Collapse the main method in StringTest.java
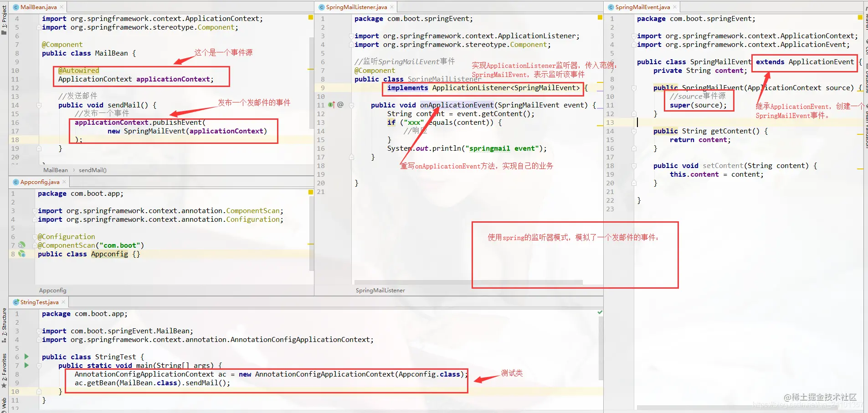 (x=39, y=366)
